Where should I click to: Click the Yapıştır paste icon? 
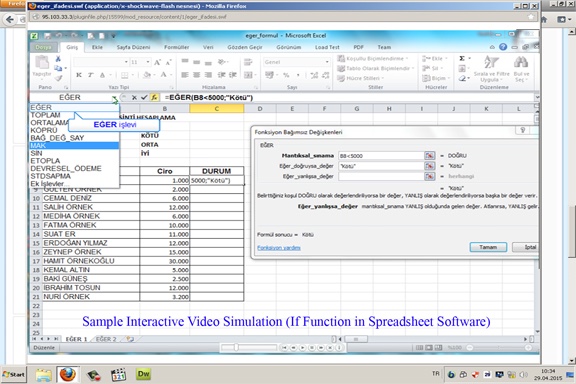tap(42, 67)
